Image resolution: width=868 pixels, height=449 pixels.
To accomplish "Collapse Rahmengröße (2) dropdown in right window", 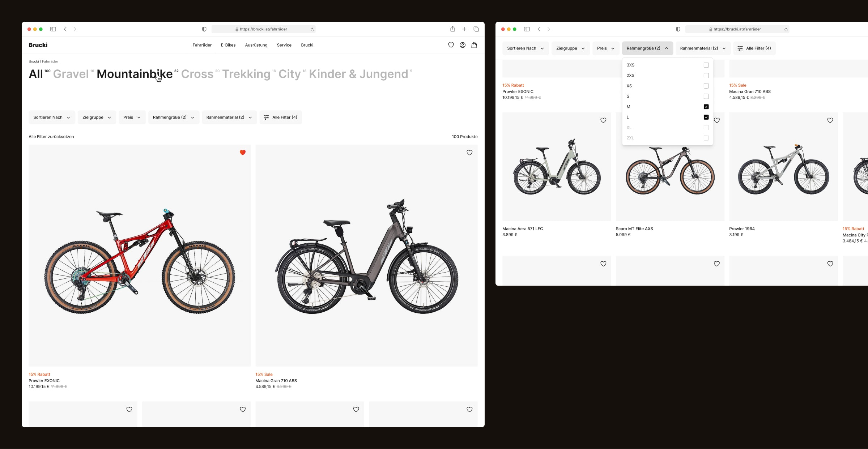I will click(x=647, y=48).
